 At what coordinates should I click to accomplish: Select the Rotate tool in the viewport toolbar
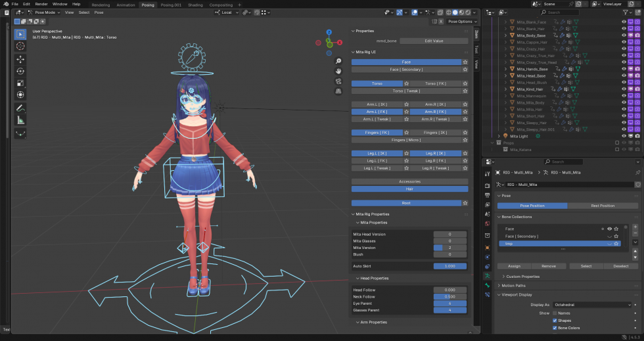pyautogui.click(x=20, y=71)
